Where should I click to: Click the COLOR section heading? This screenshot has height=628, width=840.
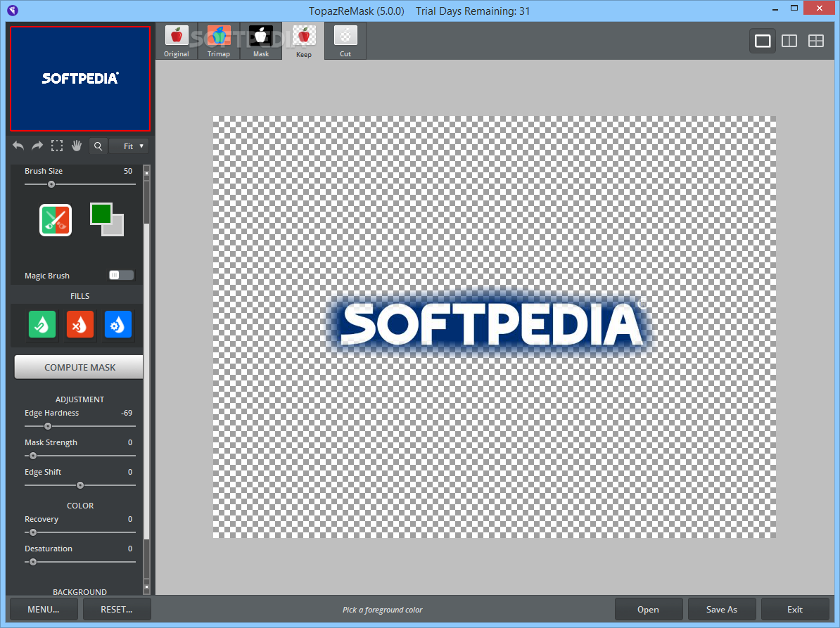pyautogui.click(x=80, y=506)
